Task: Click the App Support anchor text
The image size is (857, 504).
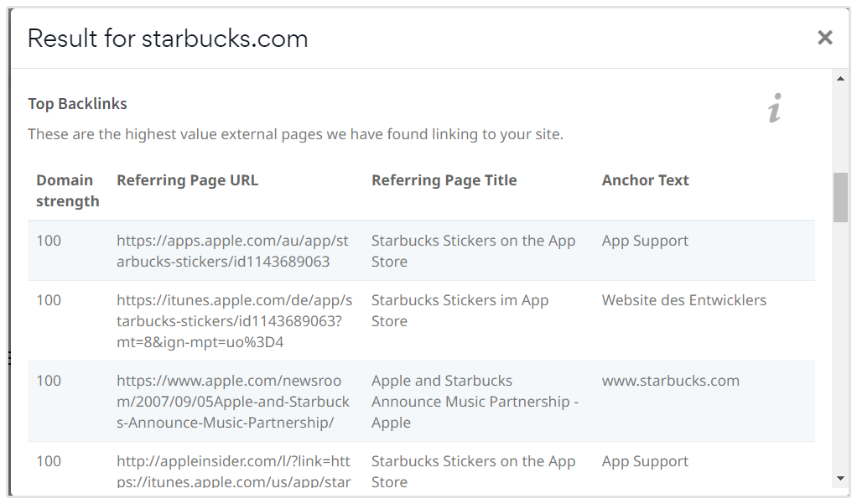Action: 645,240
